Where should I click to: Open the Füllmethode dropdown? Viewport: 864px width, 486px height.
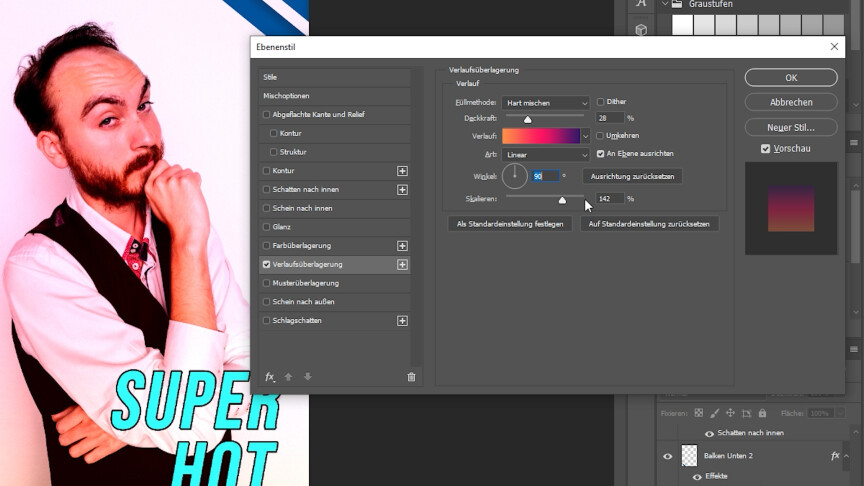[x=545, y=103]
